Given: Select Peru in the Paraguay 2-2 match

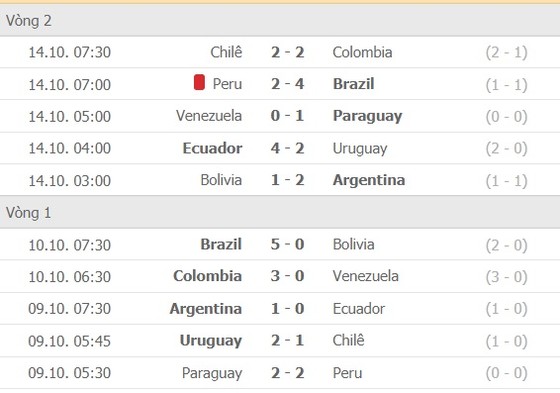Looking at the screenshot, I should (x=348, y=373).
